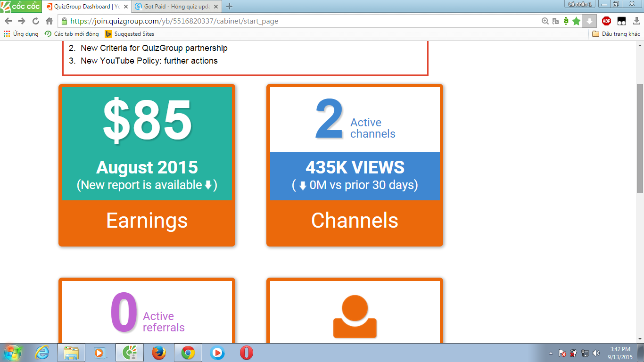This screenshot has height=362, width=644.
Task: Click the black mask extension icon
Action: (x=621, y=21)
